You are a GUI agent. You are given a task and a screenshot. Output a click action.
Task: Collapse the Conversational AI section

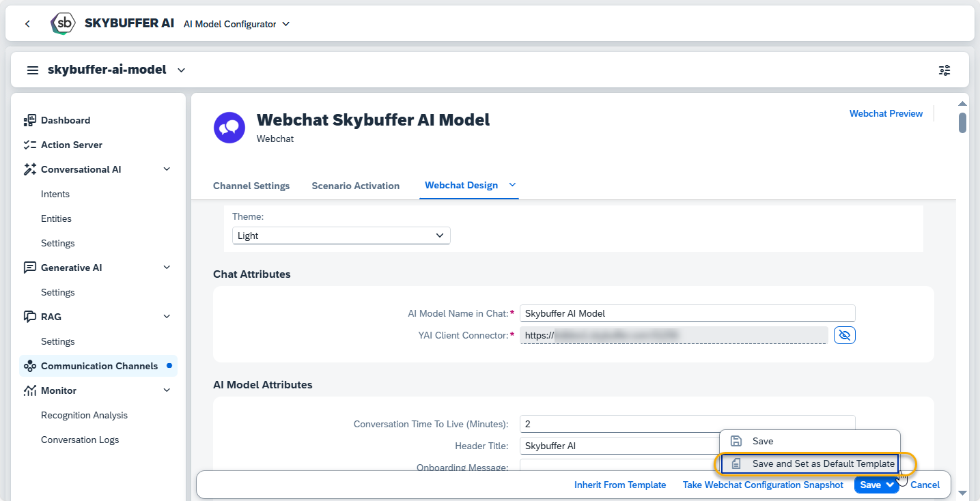coord(167,169)
